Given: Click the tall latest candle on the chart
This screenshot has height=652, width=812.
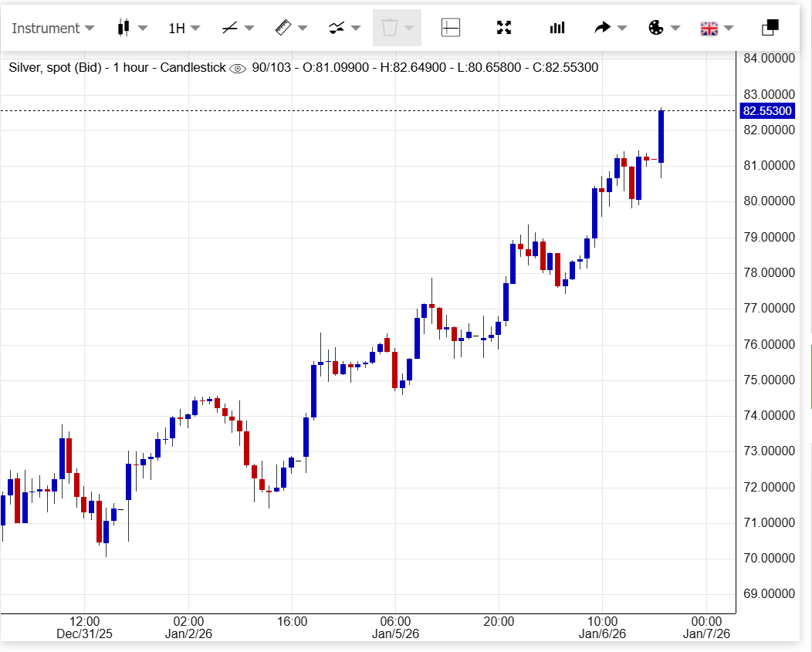Looking at the screenshot, I should coord(661,137).
